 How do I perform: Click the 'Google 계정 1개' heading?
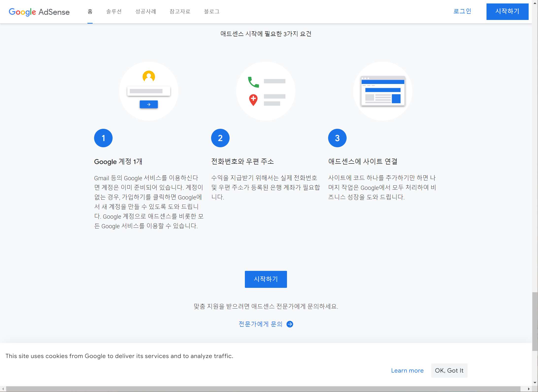pos(118,162)
